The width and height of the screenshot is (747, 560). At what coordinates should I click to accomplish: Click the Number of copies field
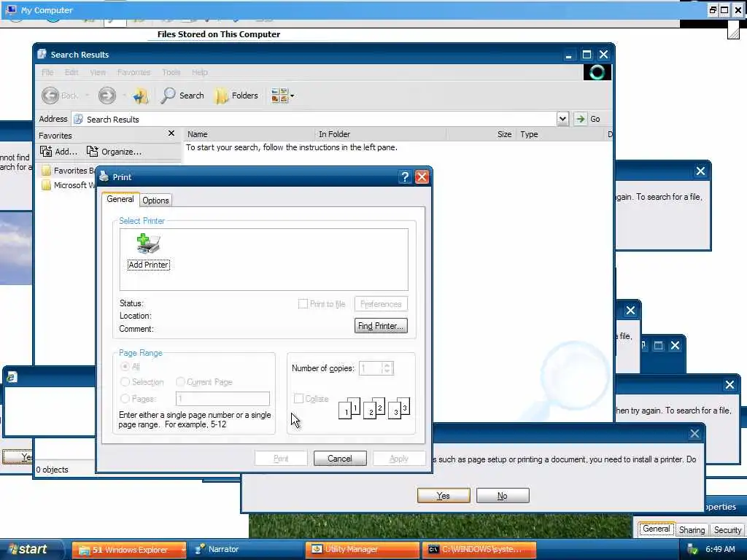[x=371, y=368]
